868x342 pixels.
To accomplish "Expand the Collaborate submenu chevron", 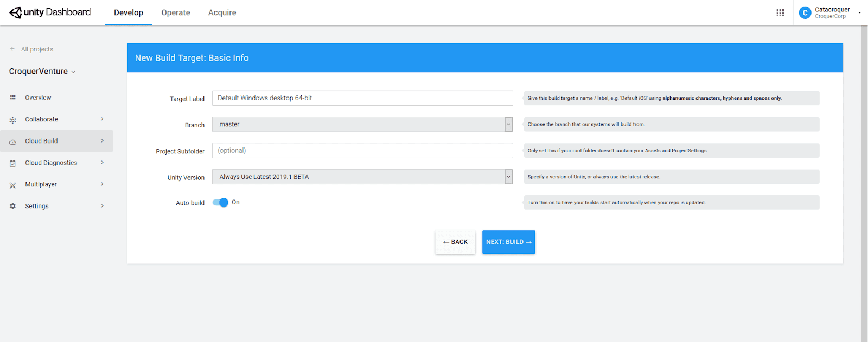I will [x=102, y=119].
